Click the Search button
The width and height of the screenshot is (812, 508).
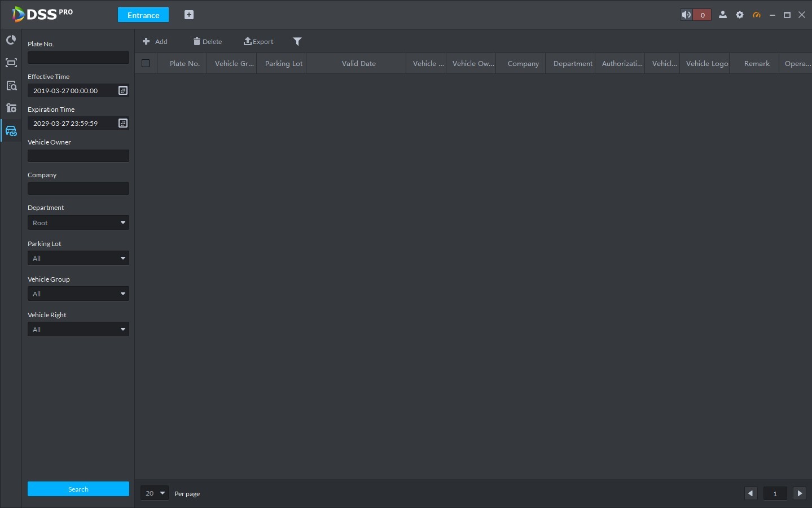pyautogui.click(x=78, y=489)
